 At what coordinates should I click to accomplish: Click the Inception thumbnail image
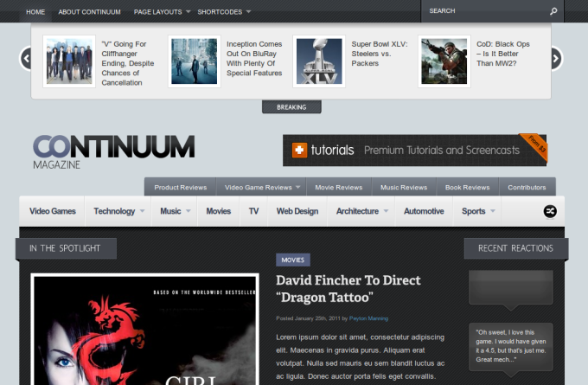click(195, 61)
